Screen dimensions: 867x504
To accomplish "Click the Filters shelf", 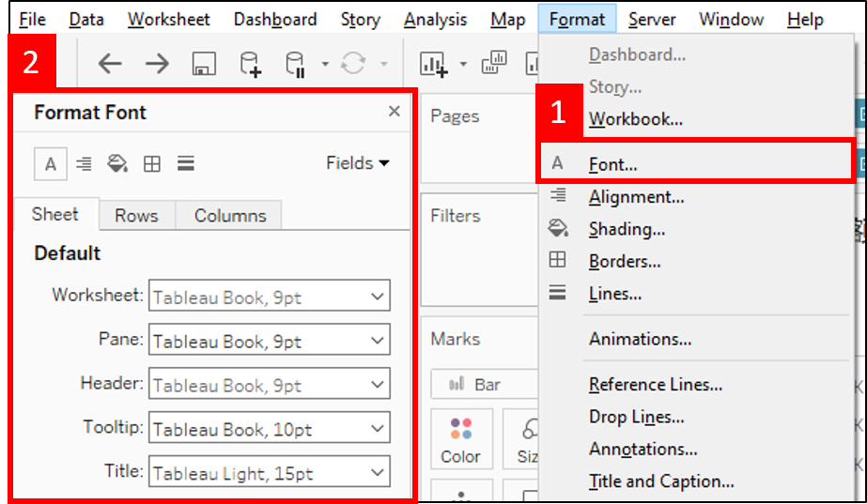I will (479, 250).
